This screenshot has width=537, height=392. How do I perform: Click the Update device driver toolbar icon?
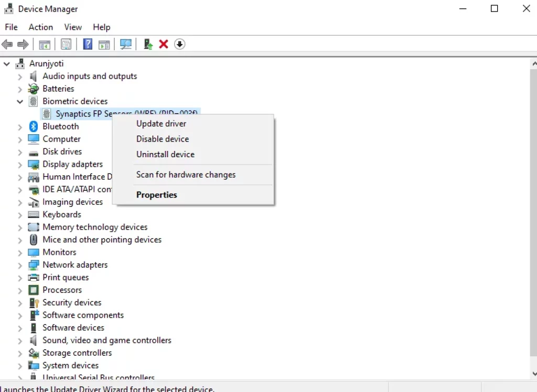148,45
